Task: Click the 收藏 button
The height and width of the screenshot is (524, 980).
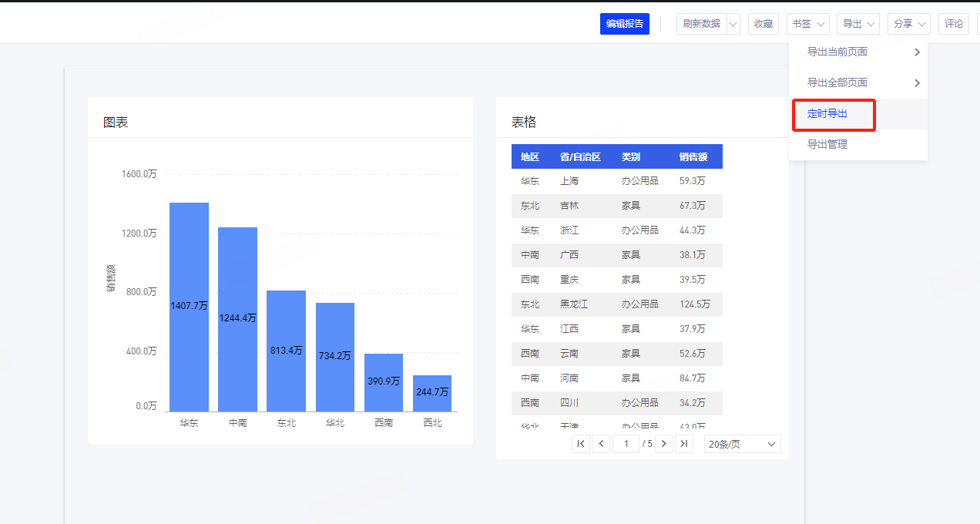Action: pos(763,24)
